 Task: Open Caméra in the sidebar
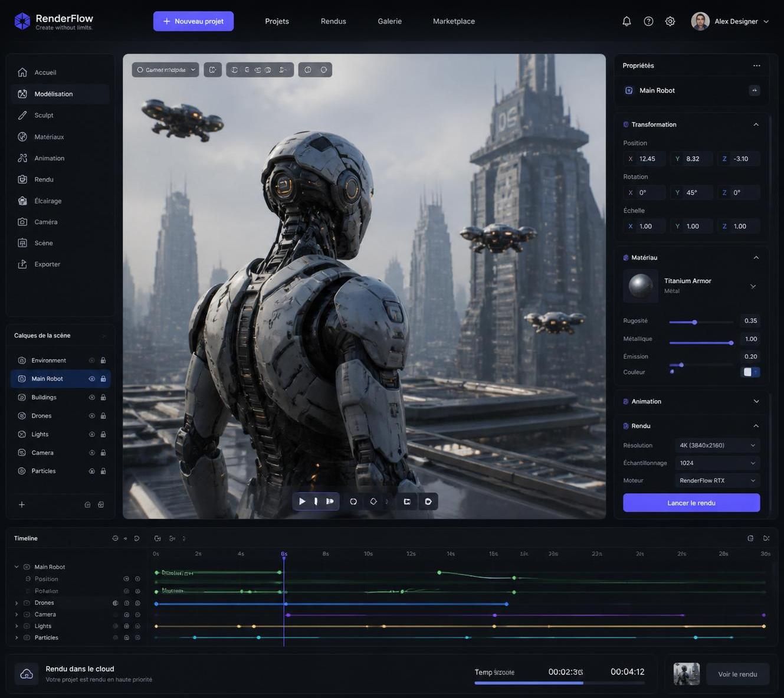[x=60, y=222]
